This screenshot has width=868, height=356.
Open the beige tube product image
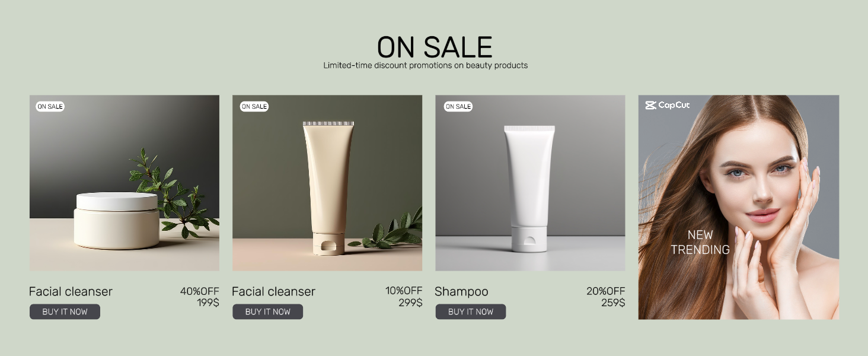(327, 183)
